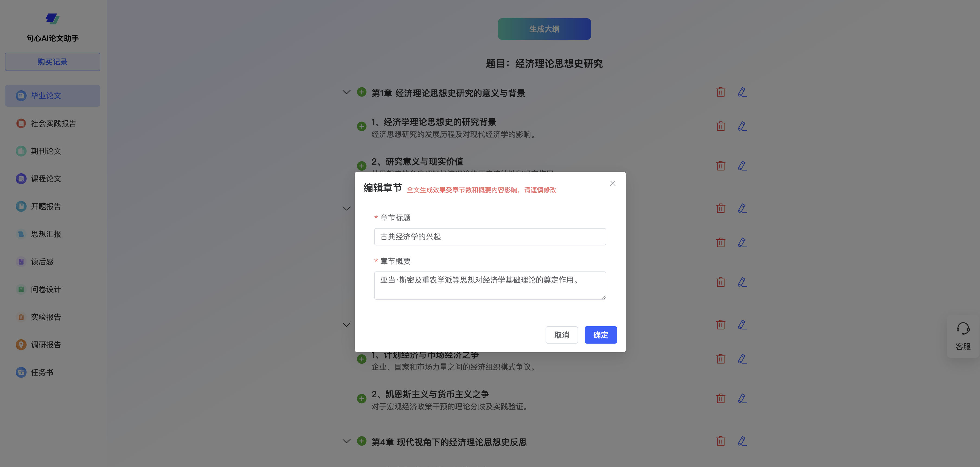Confirm chapter edit with 确定
This screenshot has height=467, width=980.
(601, 335)
